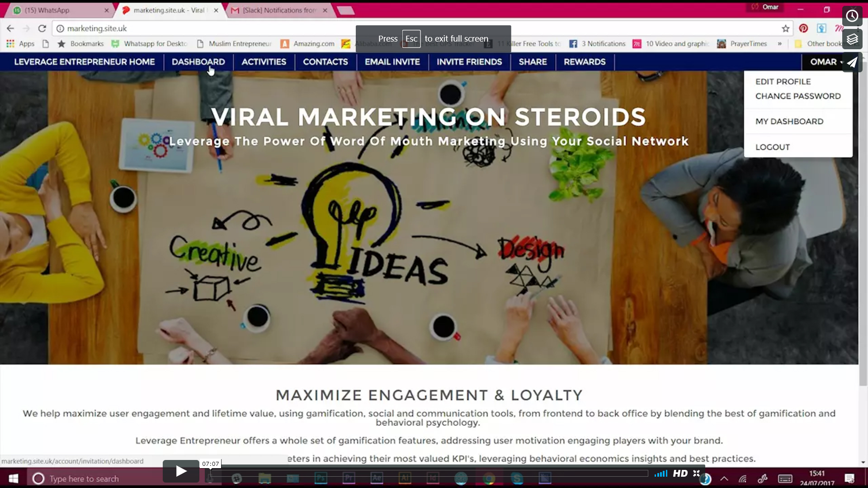Open the layers icon in the right sidebar
This screenshot has width=868, height=488.
852,39
